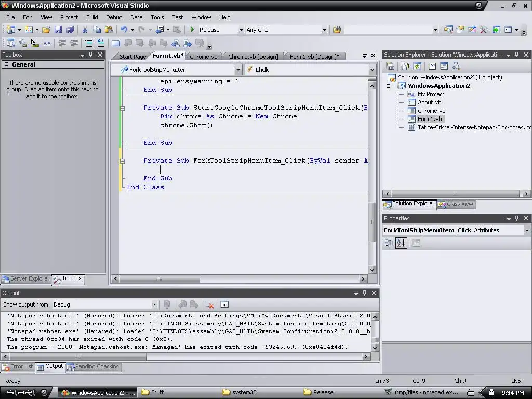The image size is (532, 399).
Task: Click View Class Diagram icon in Solution Explorer
Action: [456, 66]
